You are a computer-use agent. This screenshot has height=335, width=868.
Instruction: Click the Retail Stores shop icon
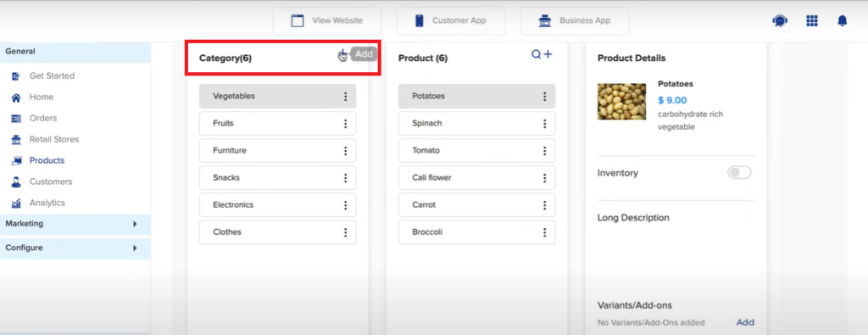click(x=17, y=140)
